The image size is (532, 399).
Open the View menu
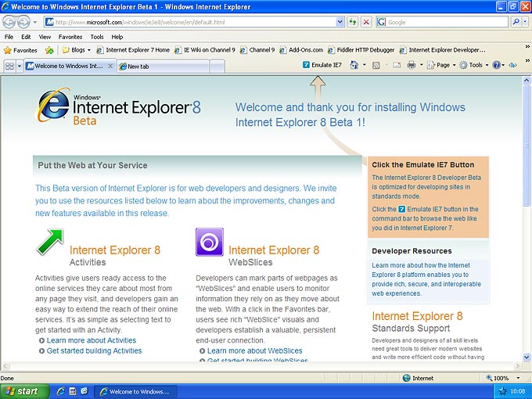point(45,37)
